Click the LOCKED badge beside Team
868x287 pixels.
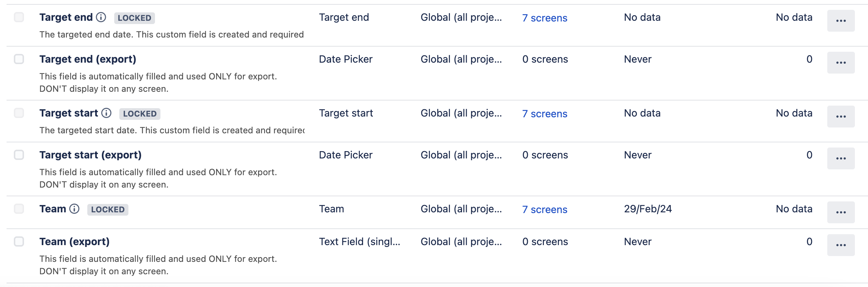(108, 209)
